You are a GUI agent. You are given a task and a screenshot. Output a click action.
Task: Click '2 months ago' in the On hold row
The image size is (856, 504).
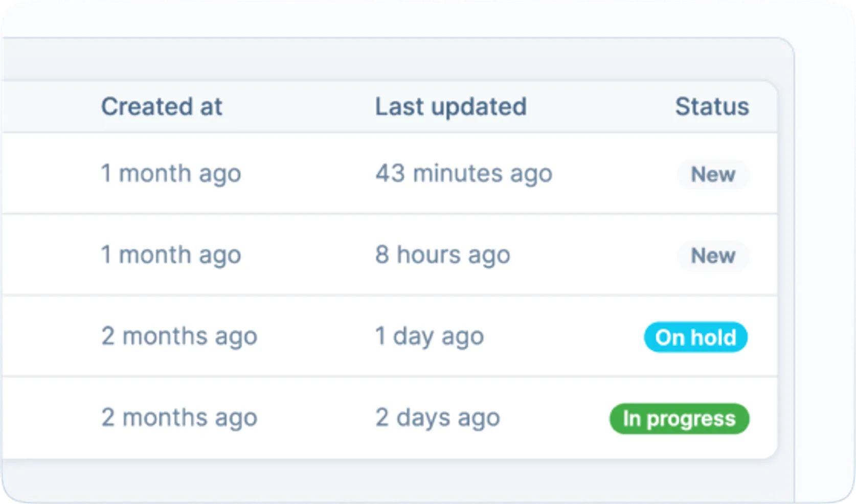(x=179, y=336)
